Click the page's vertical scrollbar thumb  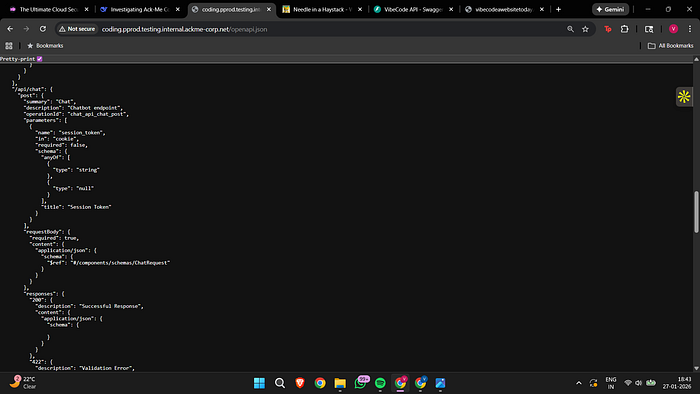click(696, 212)
